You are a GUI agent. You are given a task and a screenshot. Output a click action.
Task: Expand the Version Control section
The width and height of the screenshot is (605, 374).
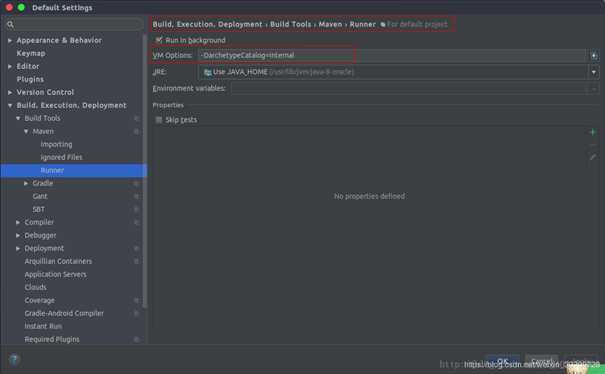[x=10, y=93]
